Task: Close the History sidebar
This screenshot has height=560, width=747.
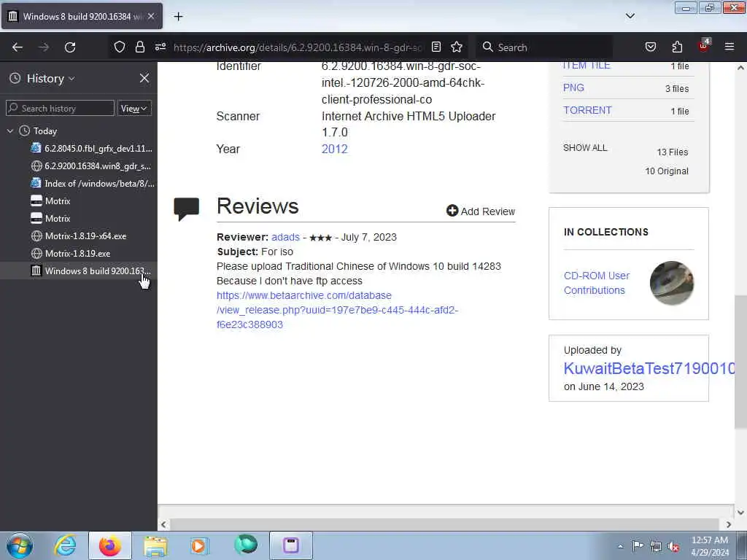Action: [144, 78]
